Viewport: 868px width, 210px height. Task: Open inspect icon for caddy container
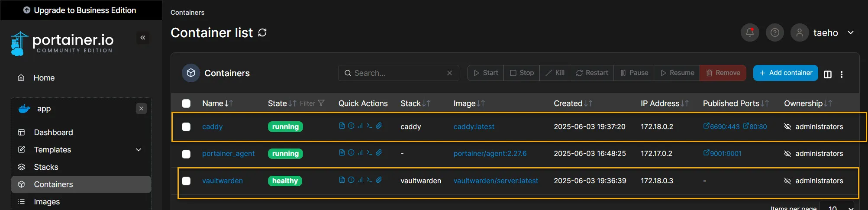tap(351, 126)
